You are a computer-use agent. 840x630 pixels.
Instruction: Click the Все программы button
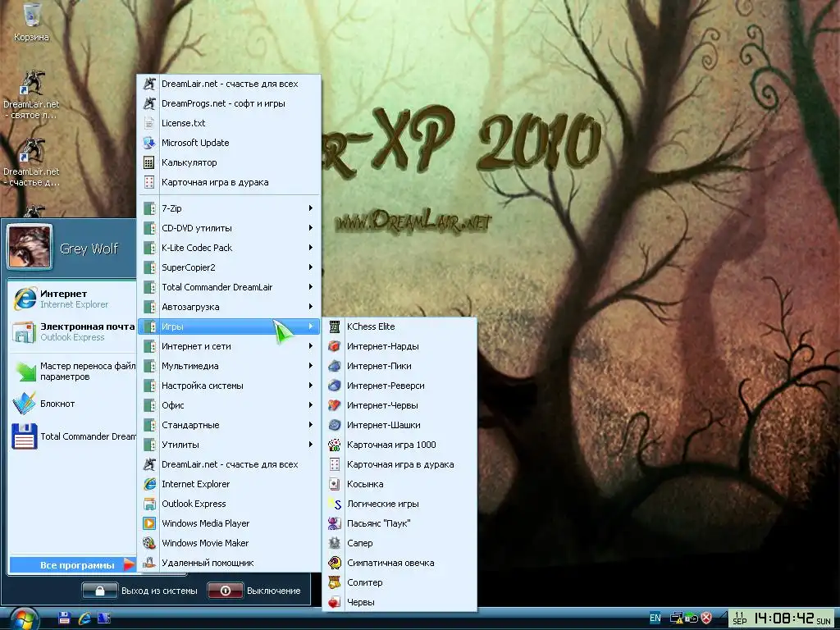72,565
